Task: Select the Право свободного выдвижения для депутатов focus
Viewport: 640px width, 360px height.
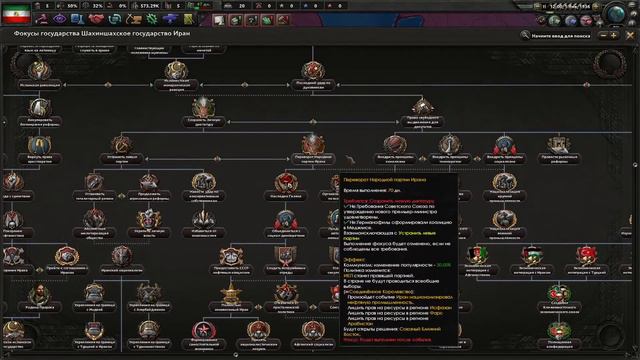Action: (x=422, y=112)
